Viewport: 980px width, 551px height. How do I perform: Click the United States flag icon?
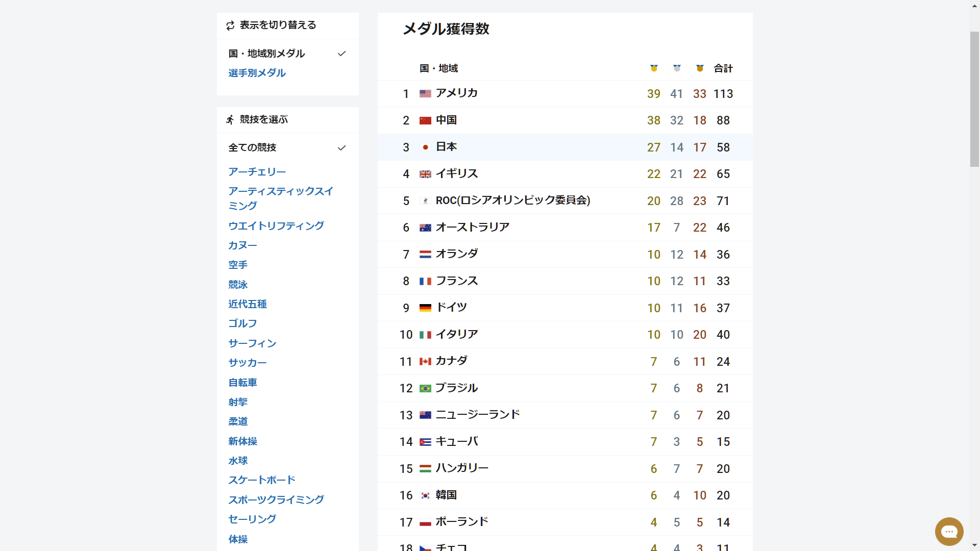(x=425, y=94)
